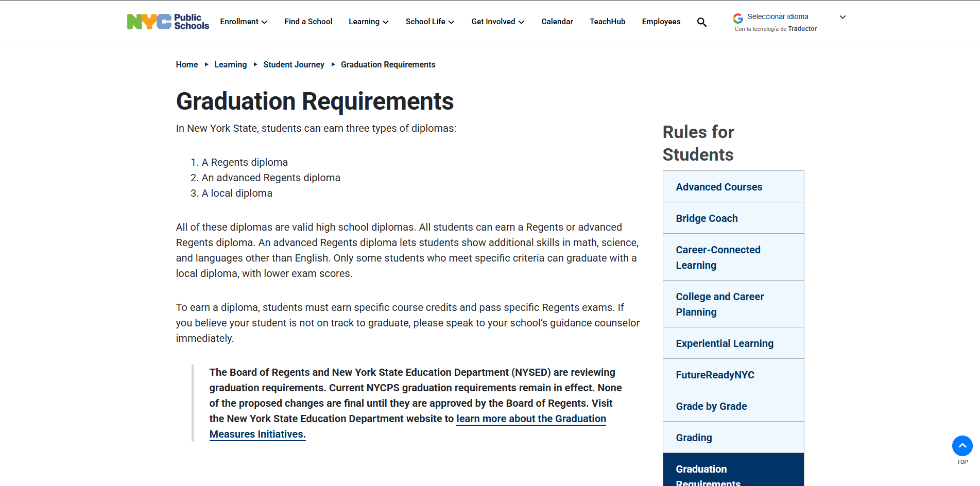Jump to top with the blue arrow button
The image size is (980, 486).
pyautogui.click(x=962, y=446)
